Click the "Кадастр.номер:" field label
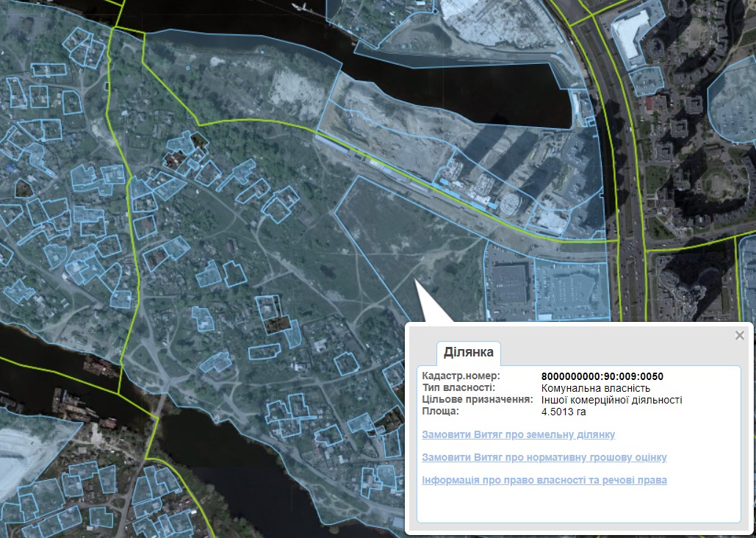The width and height of the screenshot is (756, 538). click(461, 376)
